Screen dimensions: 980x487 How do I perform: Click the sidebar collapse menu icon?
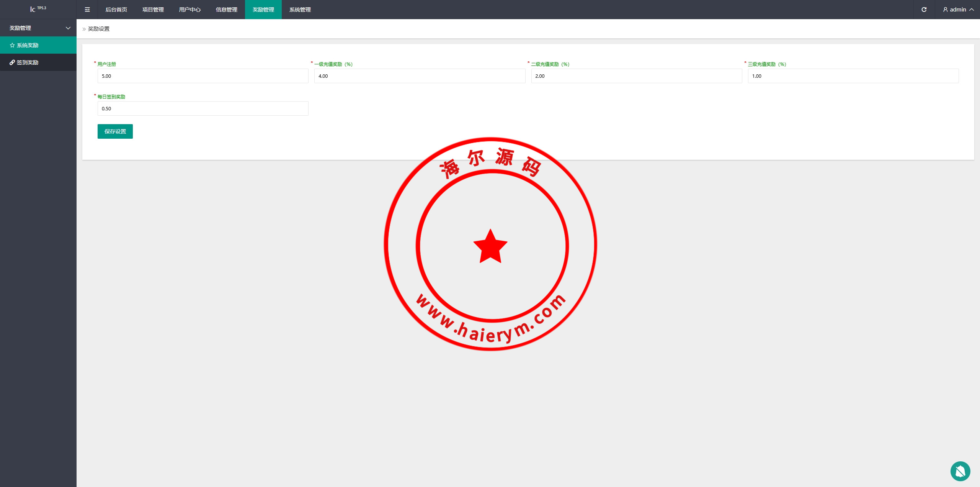[87, 10]
